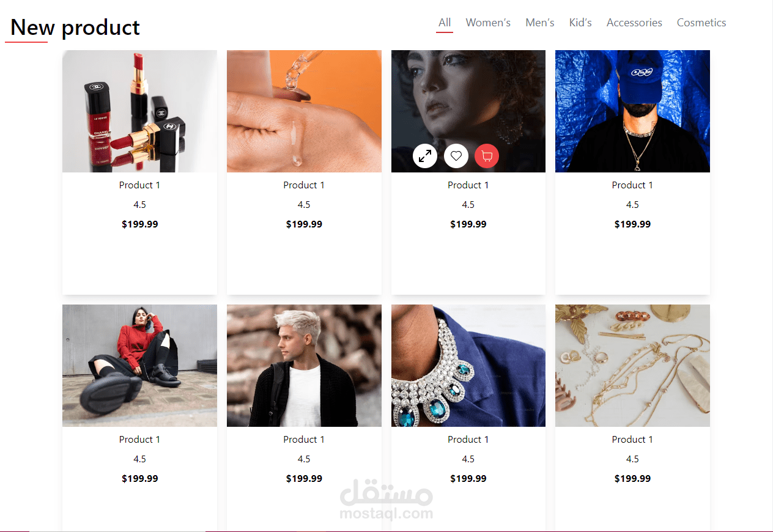
Task: Select the All category tab
Action: coord(445,23)
